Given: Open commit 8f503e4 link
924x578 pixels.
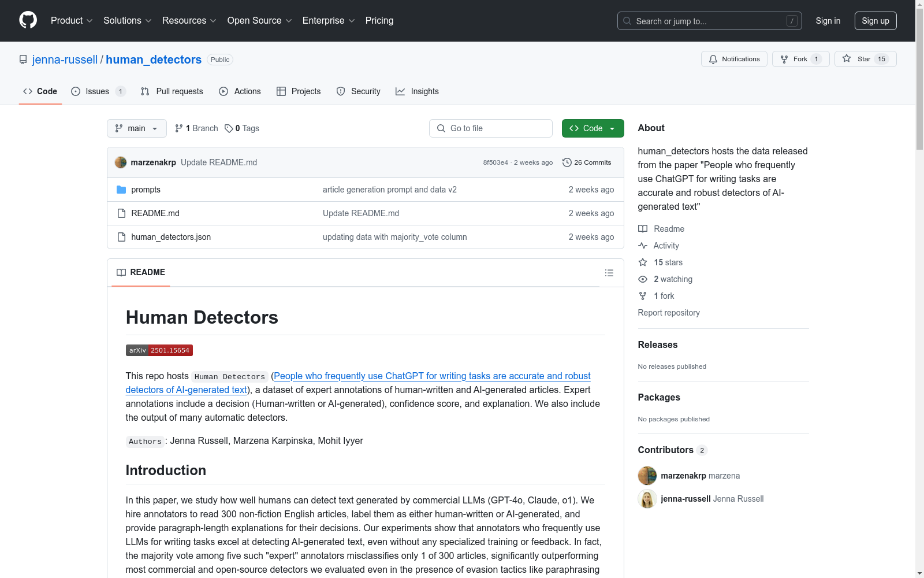Looking at the screenshot, I should pos(495,162).
